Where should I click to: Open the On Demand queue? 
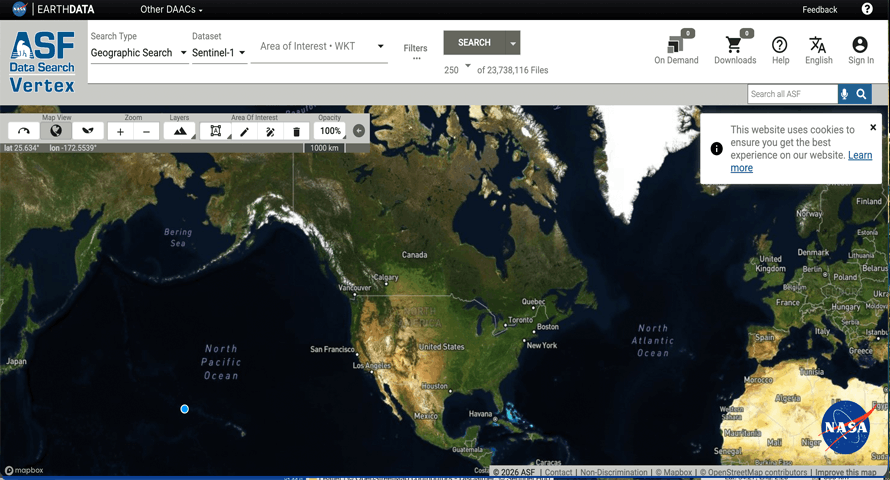676,47
